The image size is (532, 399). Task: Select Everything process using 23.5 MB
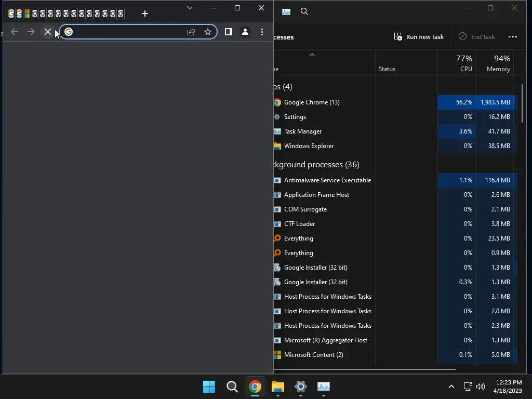(x=395, y=238)
